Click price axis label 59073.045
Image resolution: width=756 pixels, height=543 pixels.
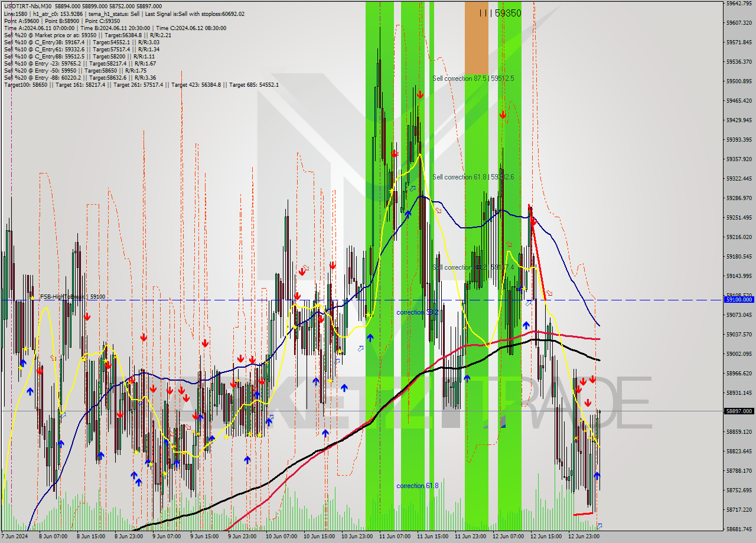(x=739, y=315)
